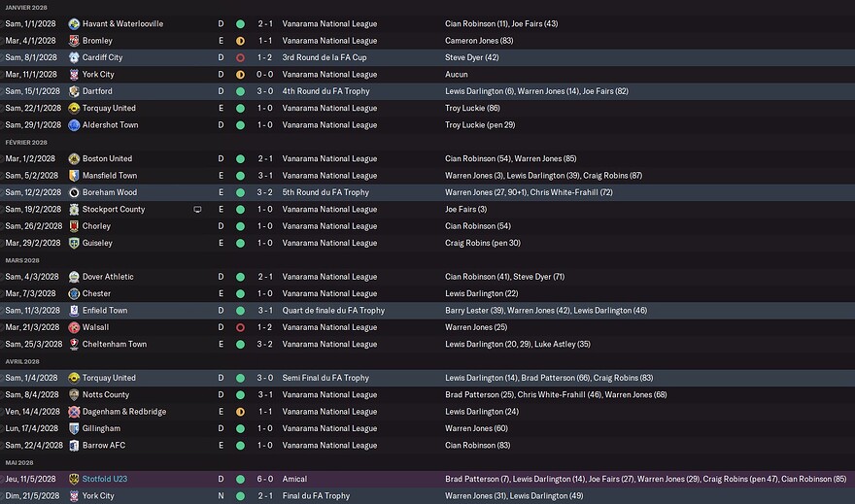The width and height of the screenshot is (855, 504).
Task: Click the Boreham Wood club badge
Action: point(74,193)
